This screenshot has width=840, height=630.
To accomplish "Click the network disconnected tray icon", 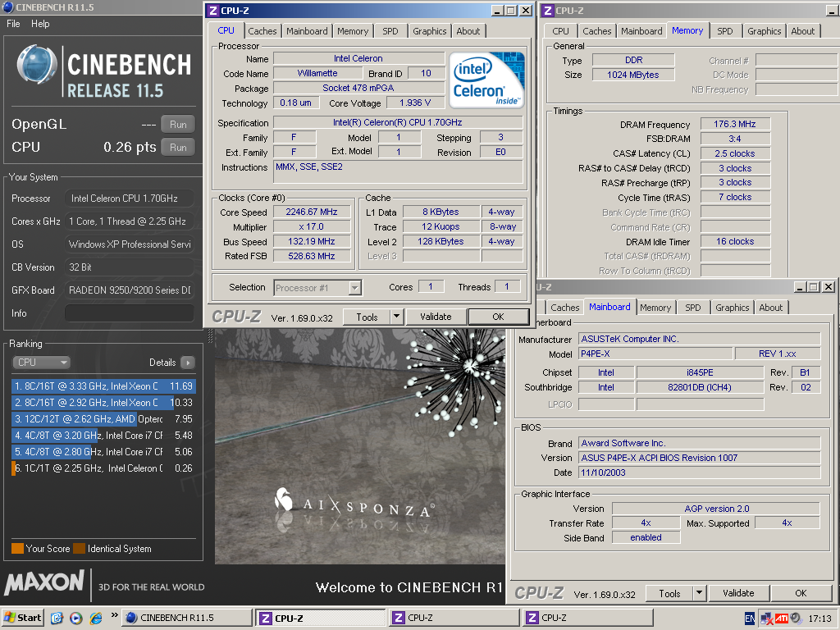I will tap(767, 619).
